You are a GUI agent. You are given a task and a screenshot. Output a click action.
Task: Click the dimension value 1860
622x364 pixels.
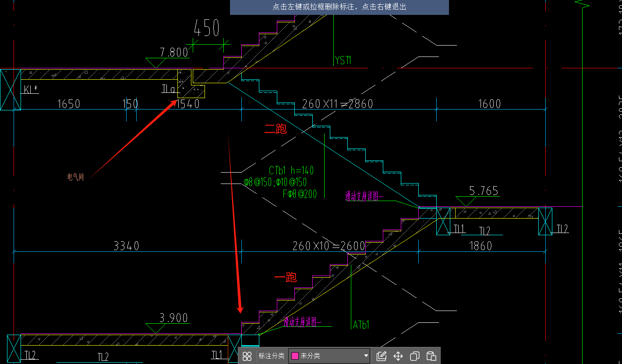click(x=481, y=246)
